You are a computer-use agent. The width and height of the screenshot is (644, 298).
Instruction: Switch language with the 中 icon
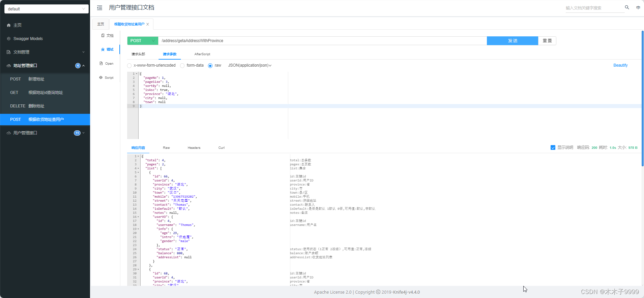click(x=638, y=7)
